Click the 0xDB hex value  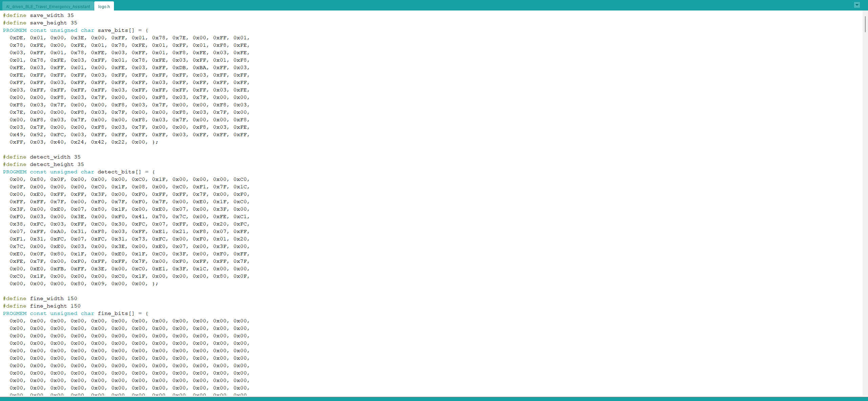179,67
